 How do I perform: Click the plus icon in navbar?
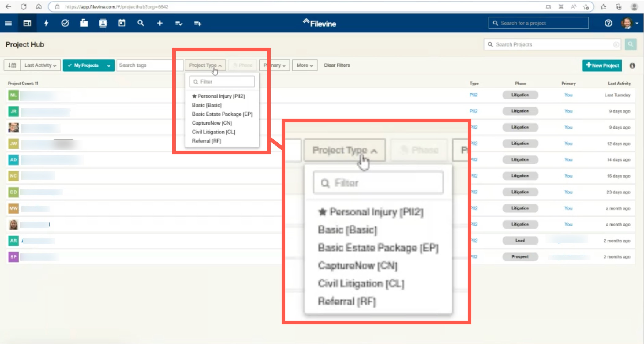(159, 23)
